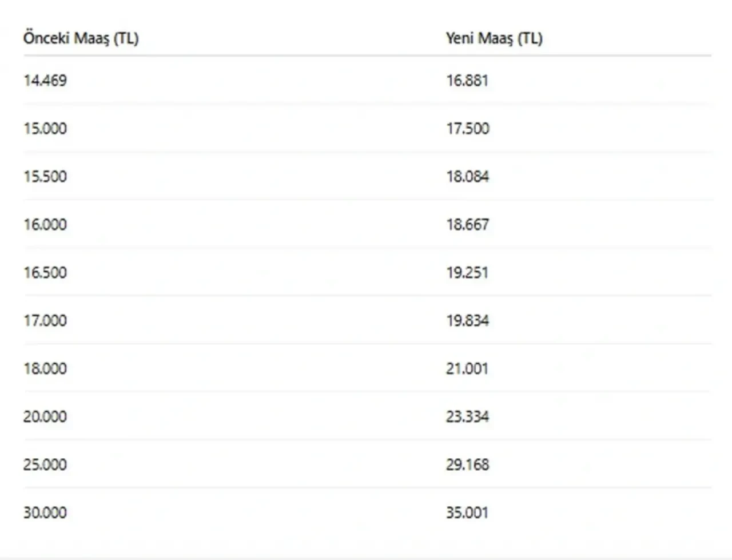Select the 19.251 table cell
732x560 pixels.
tap(467, 272)
